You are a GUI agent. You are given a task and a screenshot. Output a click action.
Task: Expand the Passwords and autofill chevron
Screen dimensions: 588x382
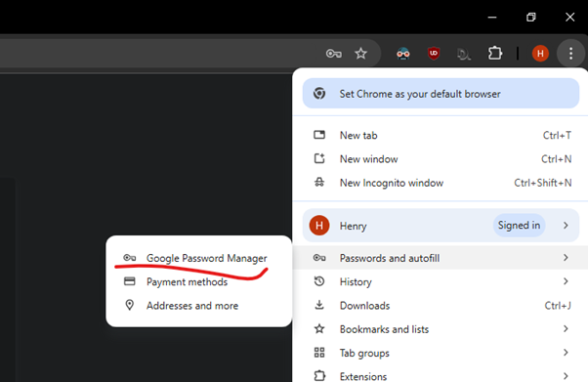[566, 258]
